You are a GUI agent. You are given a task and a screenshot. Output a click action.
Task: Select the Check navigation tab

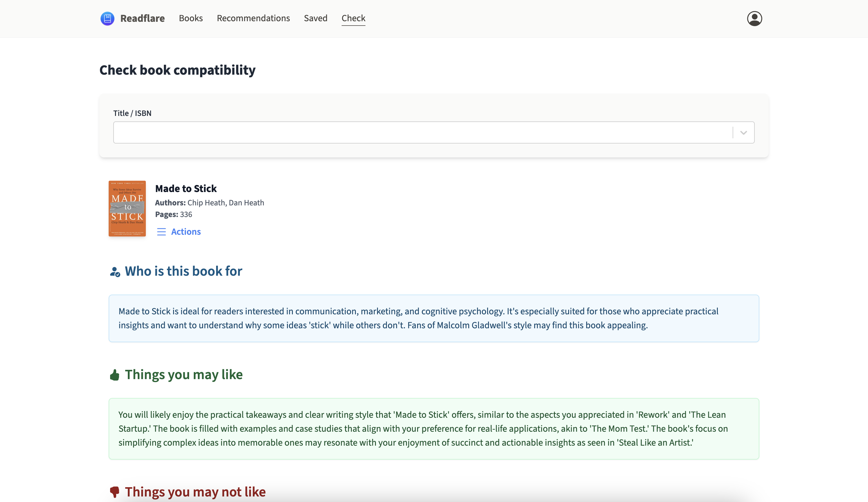353,18
